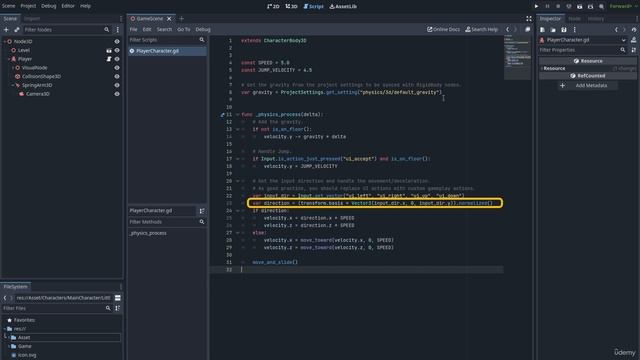The height and width of the screenshot is (360, 640).
Task: Go to previous script in history
Action: tap(507, 29)
